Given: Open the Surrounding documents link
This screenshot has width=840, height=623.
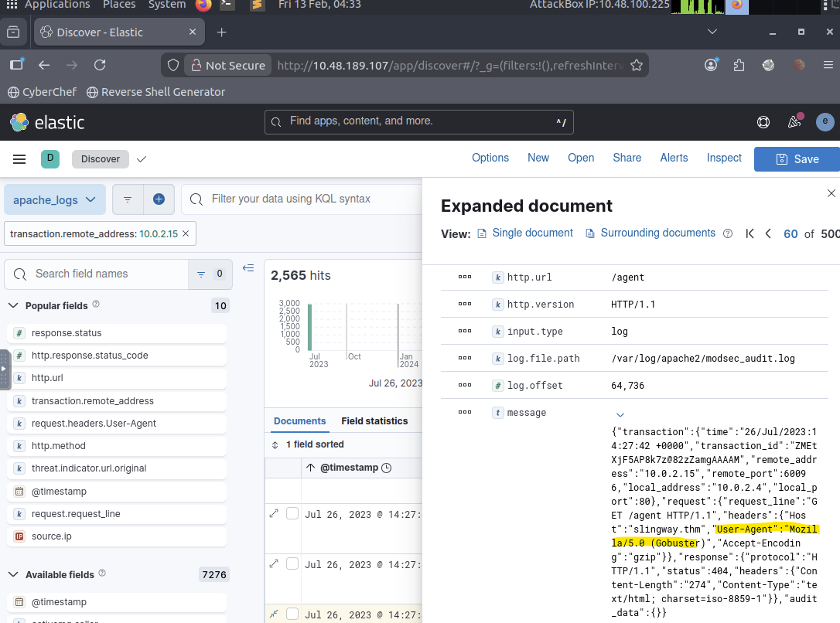Looking at the screenshot, I should point(657,233).
